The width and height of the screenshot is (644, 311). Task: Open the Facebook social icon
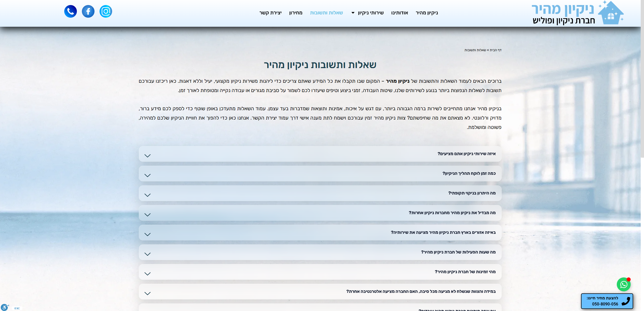88,11
